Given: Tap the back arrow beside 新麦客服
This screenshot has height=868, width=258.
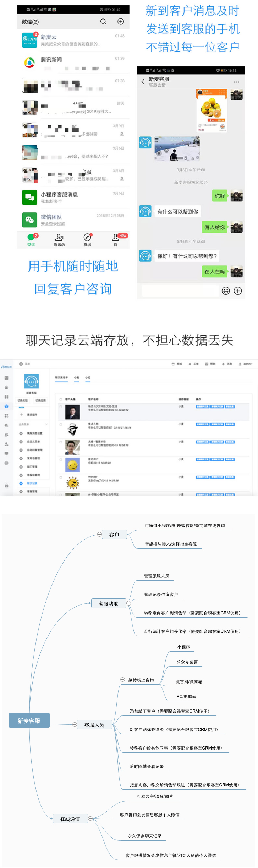Looking at the screenshot, I should coord(143,82).
